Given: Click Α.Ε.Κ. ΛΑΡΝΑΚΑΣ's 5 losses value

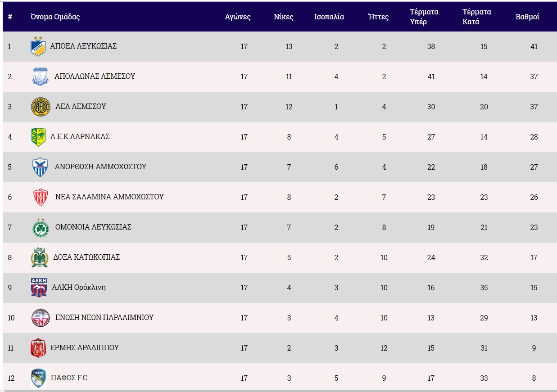Looking at the screenshot, I should pyautogui.click(x=384, y=137).
